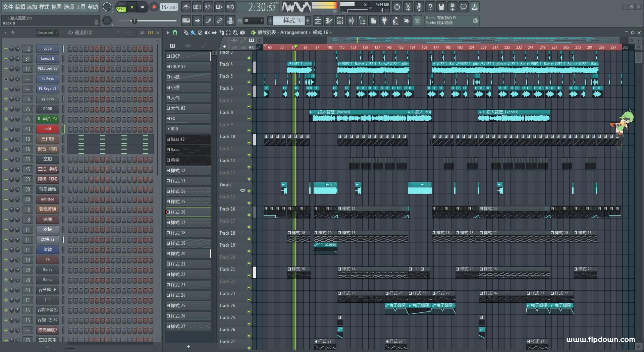Click the red ddd channel button
The image size is (644, 352).
pyautogui.click(x=48, y=129)
